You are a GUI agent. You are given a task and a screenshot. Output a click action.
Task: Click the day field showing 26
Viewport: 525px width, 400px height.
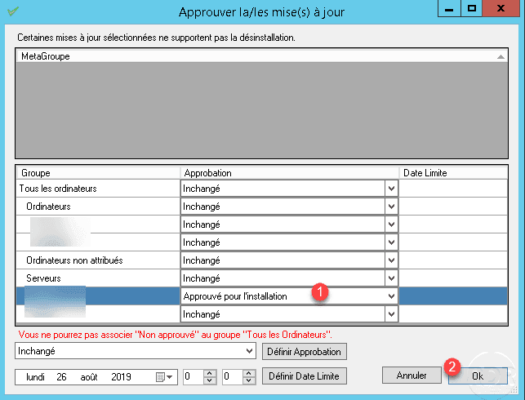coord(61,377)
